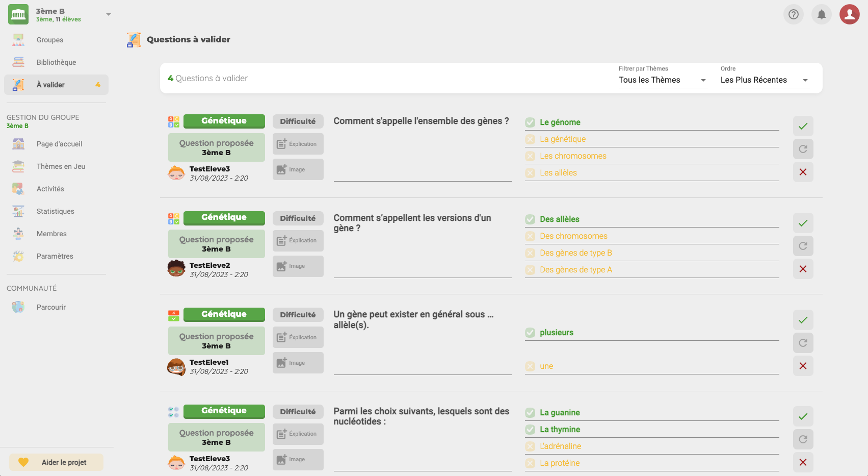Open the 'Les Plus Récentes' order dropdown

coord(765,80)
